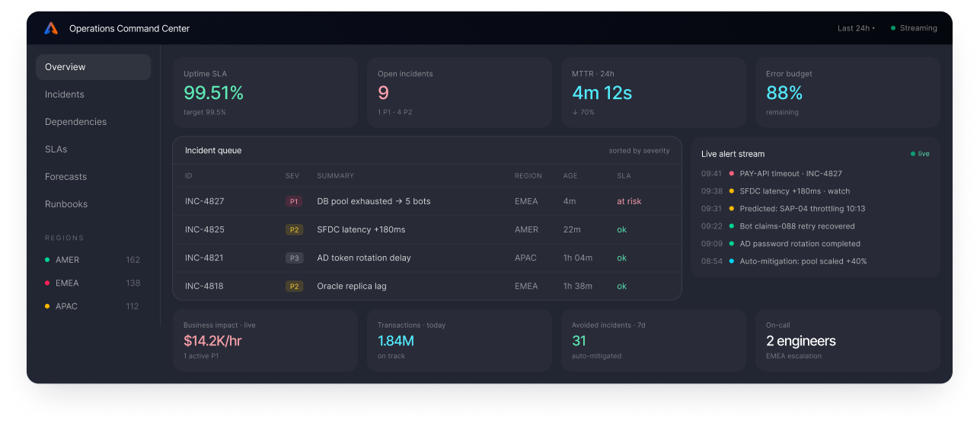
Task: Click the P1 severity badge
Action: pos(294,202)
